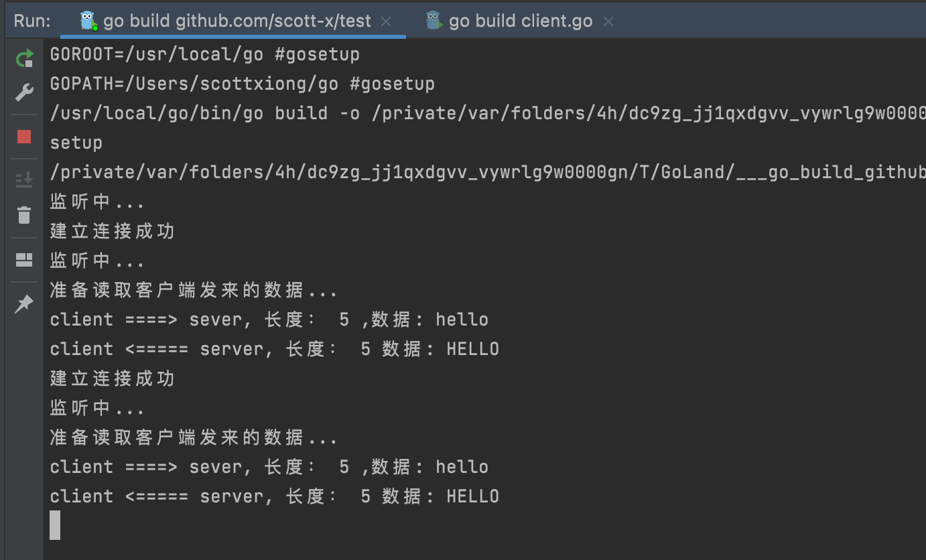This screenshot has width=926, height=560.
Task: Click the scroll-to-end arrow icon
Action: tap(24, 180)
